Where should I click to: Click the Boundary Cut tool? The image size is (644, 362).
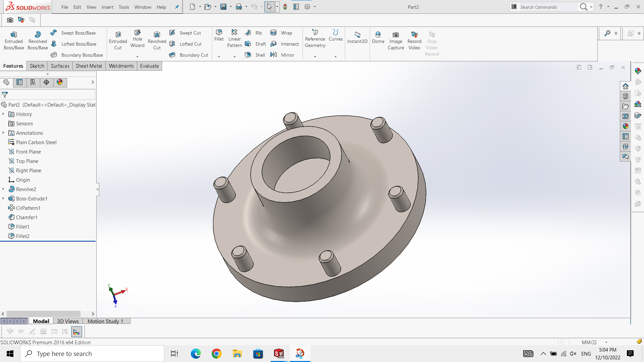(x=189, y=55)
